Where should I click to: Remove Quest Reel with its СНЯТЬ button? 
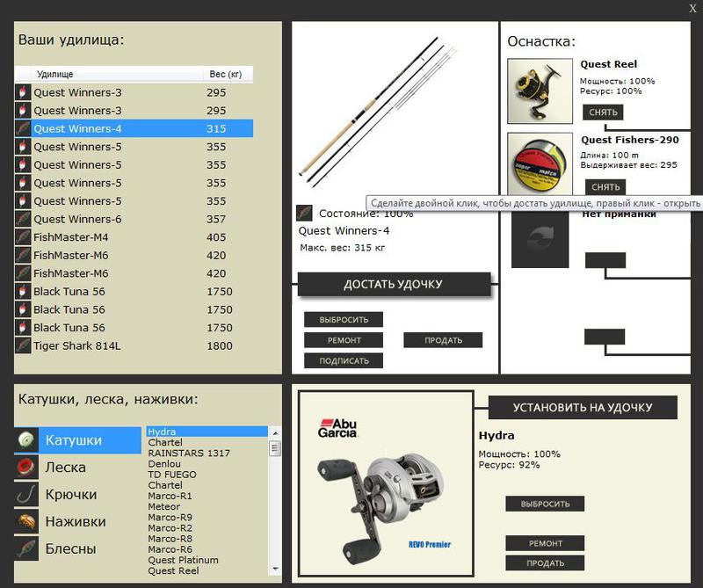pyautogui.click(x=603, y=113)
